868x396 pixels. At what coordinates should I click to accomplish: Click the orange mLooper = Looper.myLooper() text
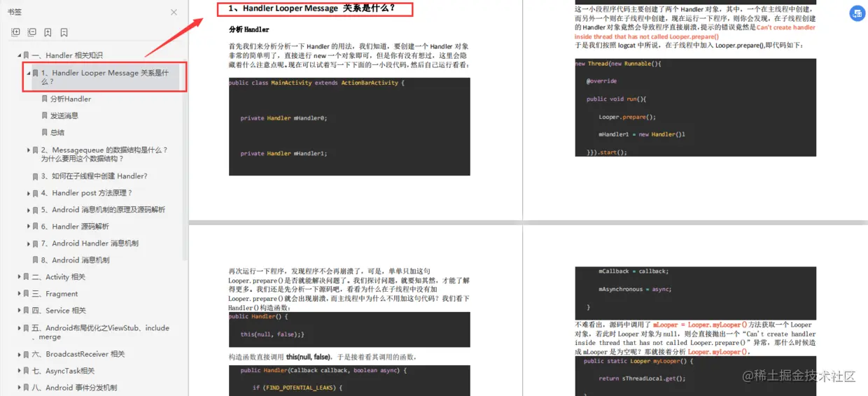point(700,325)
